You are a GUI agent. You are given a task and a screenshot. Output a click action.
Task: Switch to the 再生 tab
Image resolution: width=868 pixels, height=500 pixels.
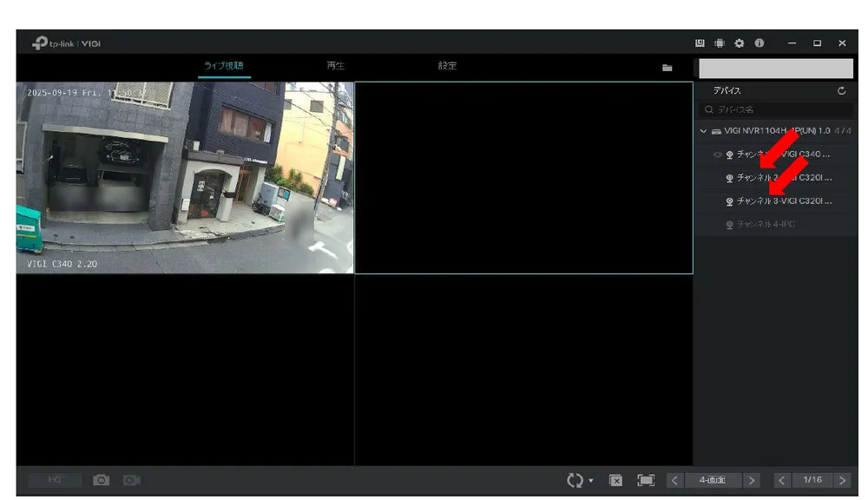point(335,66)
